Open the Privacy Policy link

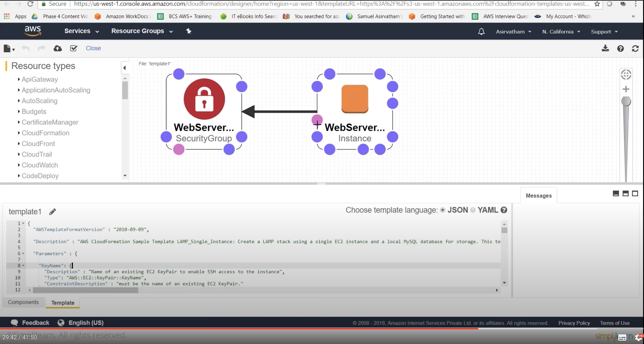(574, 323)
